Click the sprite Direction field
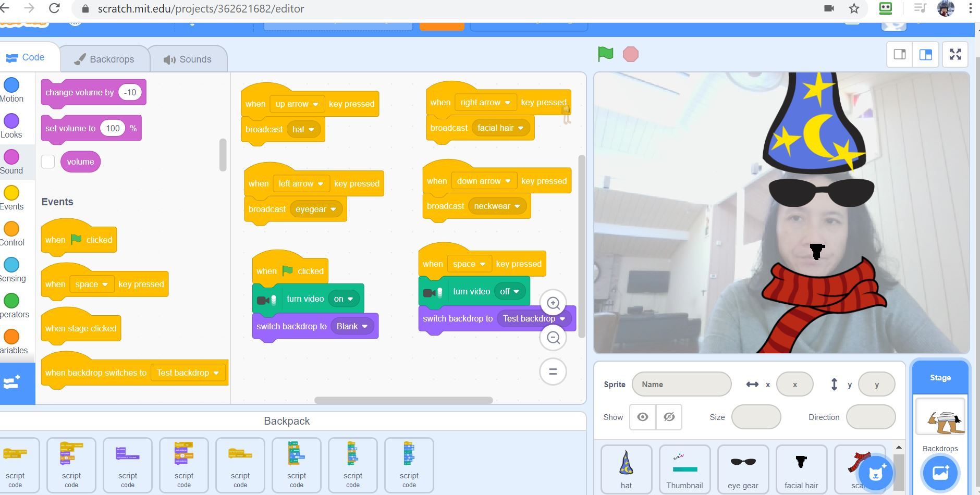This screenshot has width=980, height=495. tap(871, 417)
